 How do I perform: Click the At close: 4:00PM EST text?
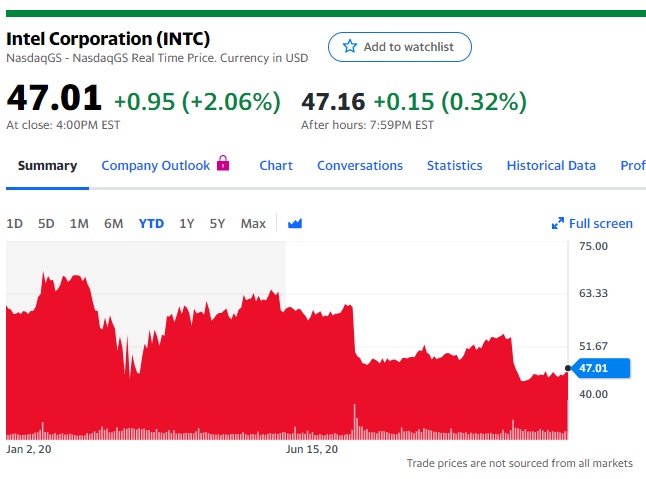pos(63,125)
